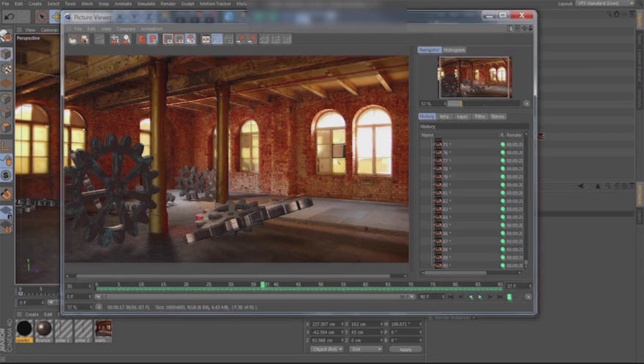Screen dimensions: 644x364
Task: Click the Apply button in coordinates panel
Action: 405,349
